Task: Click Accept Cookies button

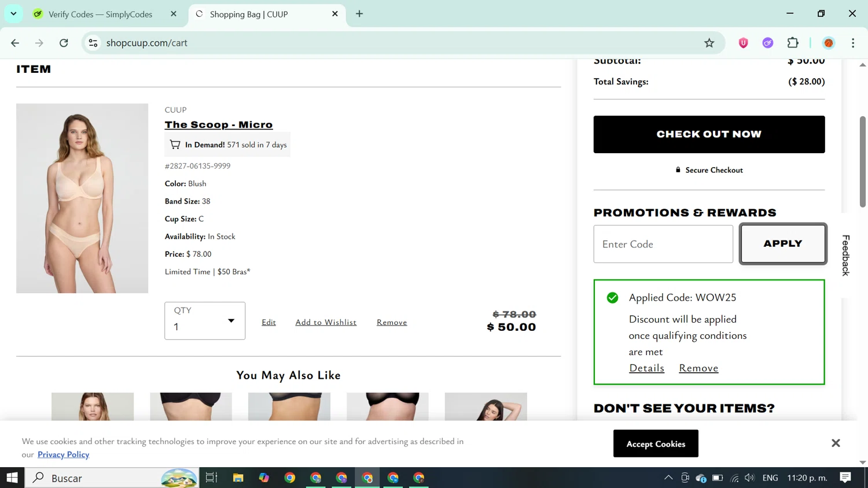Action: [656, 443]
